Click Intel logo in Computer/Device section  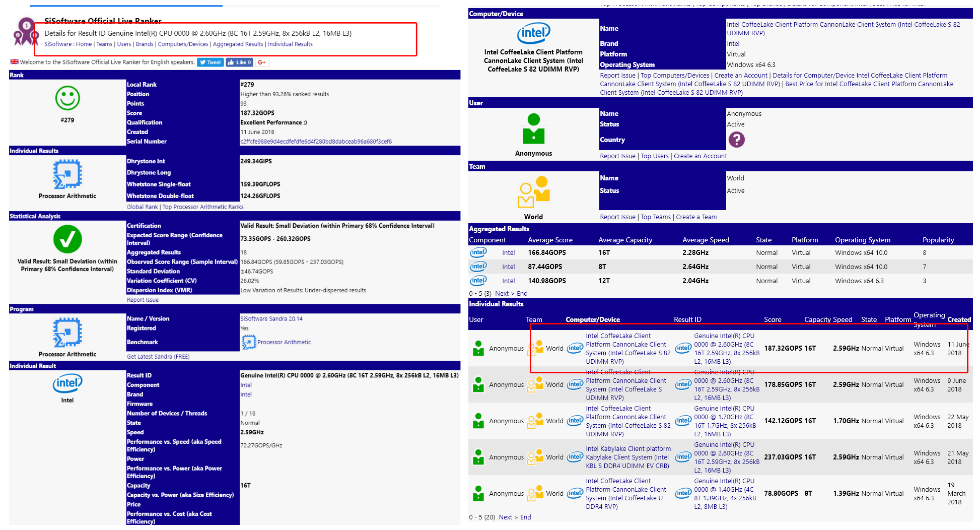tap(533, 33)
